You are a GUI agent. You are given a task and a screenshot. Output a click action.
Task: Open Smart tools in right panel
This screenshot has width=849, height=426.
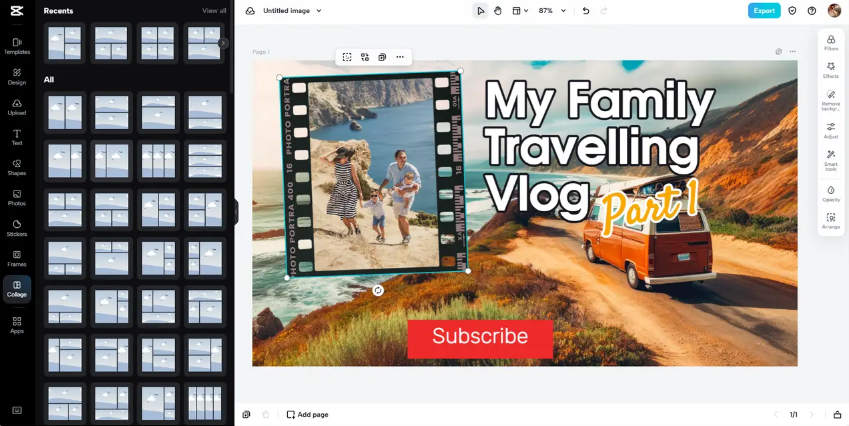[831, 161]
